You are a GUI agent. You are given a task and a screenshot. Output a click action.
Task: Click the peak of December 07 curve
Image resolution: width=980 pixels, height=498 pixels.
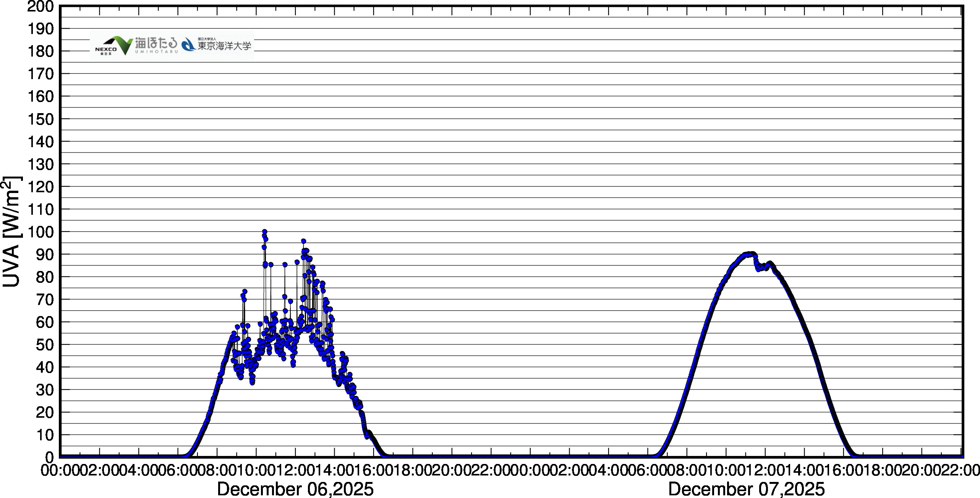coord(750,254)
